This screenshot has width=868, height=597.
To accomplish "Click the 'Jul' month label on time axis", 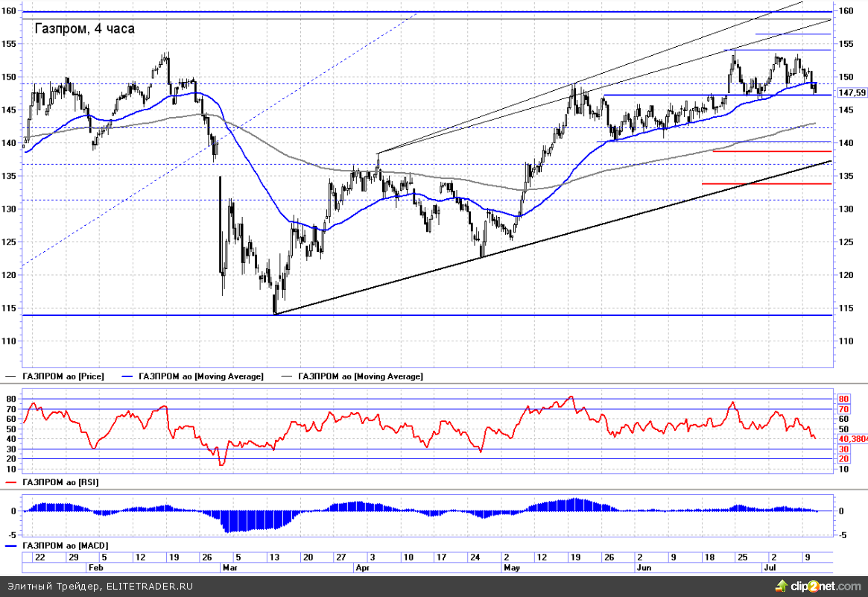I will (770, 568).
